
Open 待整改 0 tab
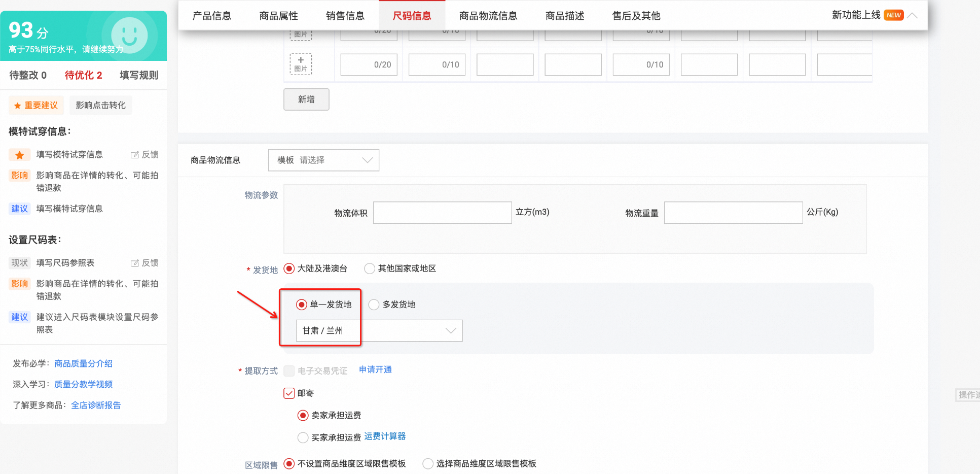(28, 75)
